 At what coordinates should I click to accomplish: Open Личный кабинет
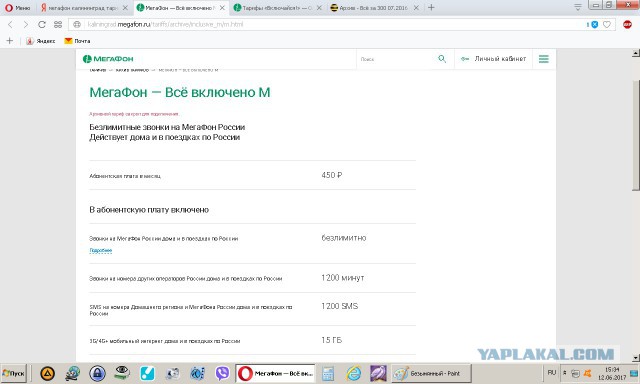493,59
